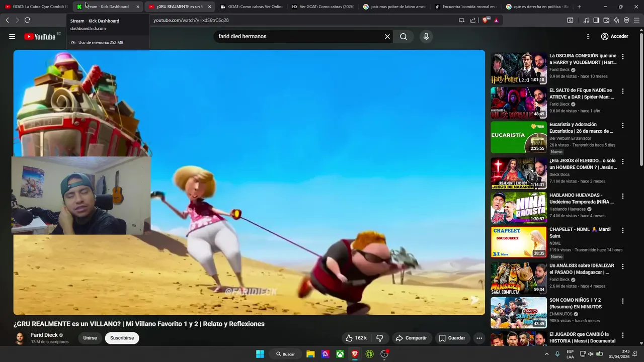Clear the search text with the X
Viewport: 644px width, 362px height.
click(x=387, y=36)
